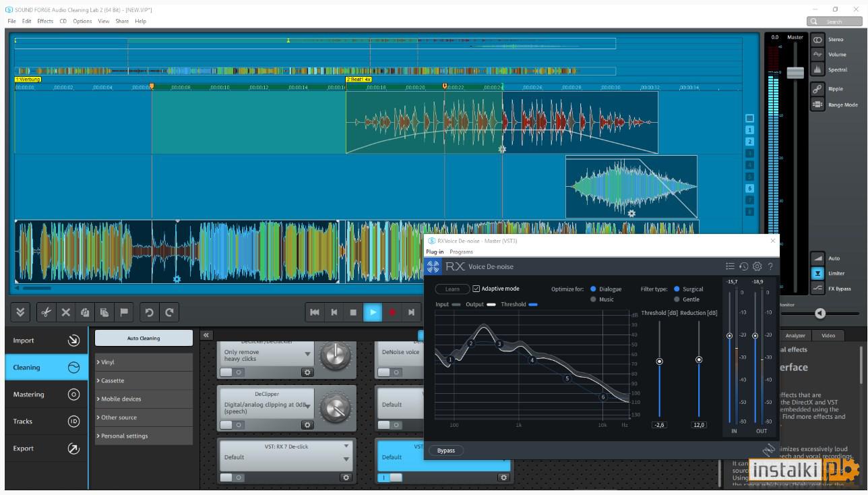868x495 pixels.
Task: Choose Gentle filter type
Action: click(677, 299)
